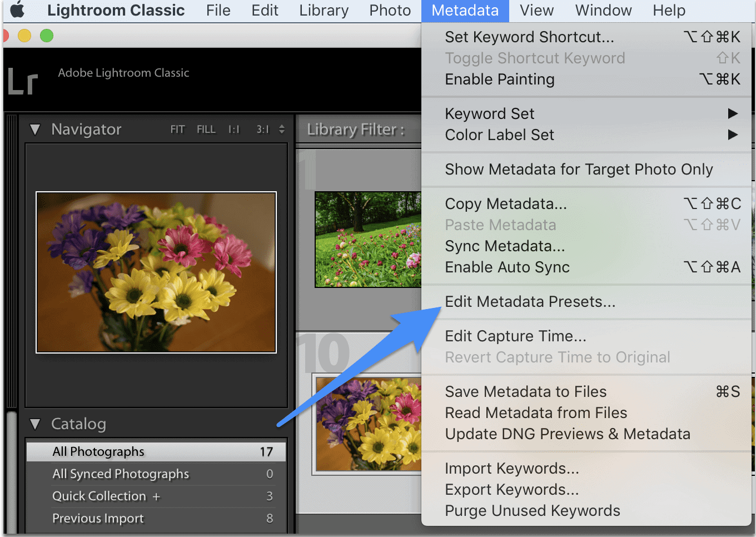Select All Photographs in Catalog
The width and height of the screenshot is (756, 537).
100,451
